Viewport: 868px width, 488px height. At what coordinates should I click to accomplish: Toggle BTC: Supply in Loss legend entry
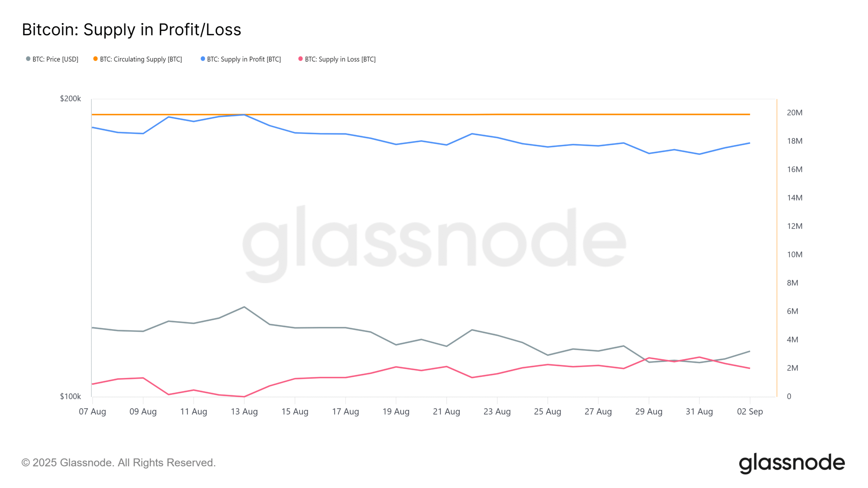(x=337, y=59)
